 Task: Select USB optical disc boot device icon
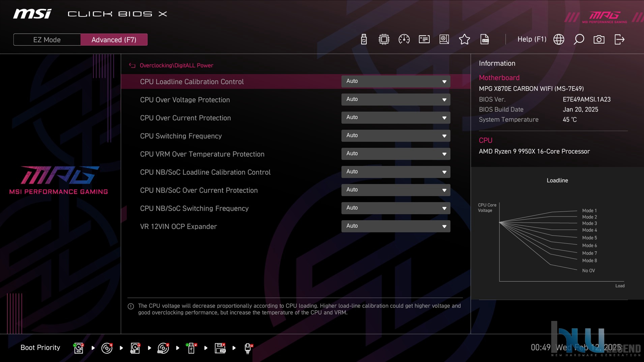coord(163,348)
